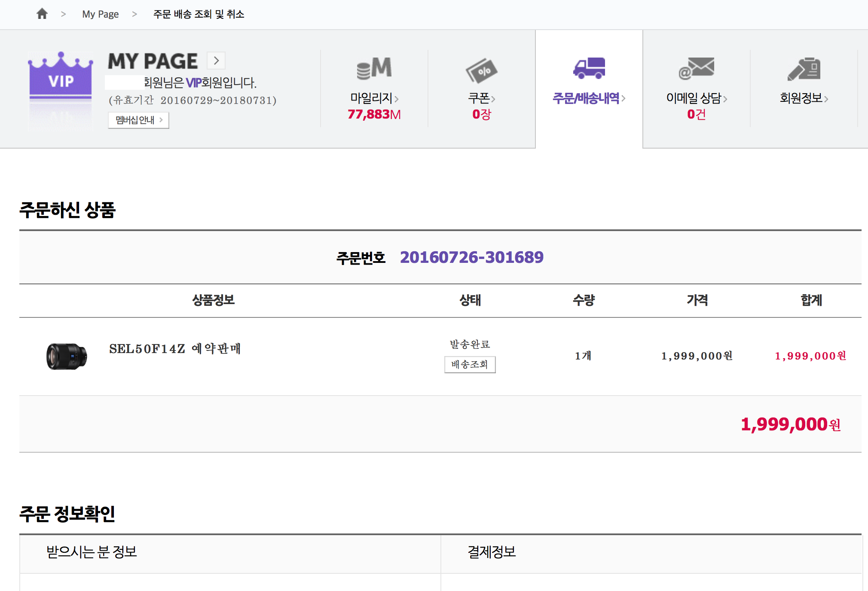Open the SEL50F14Z 예약판매 product link

[x=174, y=348]
